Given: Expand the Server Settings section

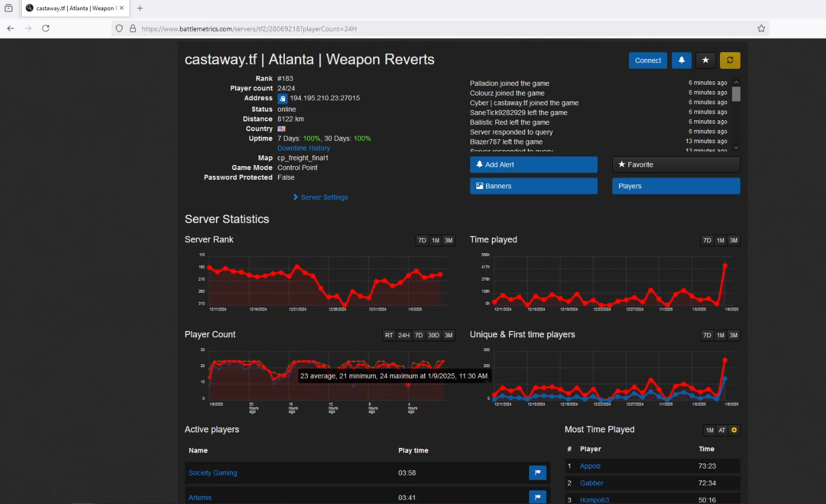Looking at the screenshot, I should [324, 197].
